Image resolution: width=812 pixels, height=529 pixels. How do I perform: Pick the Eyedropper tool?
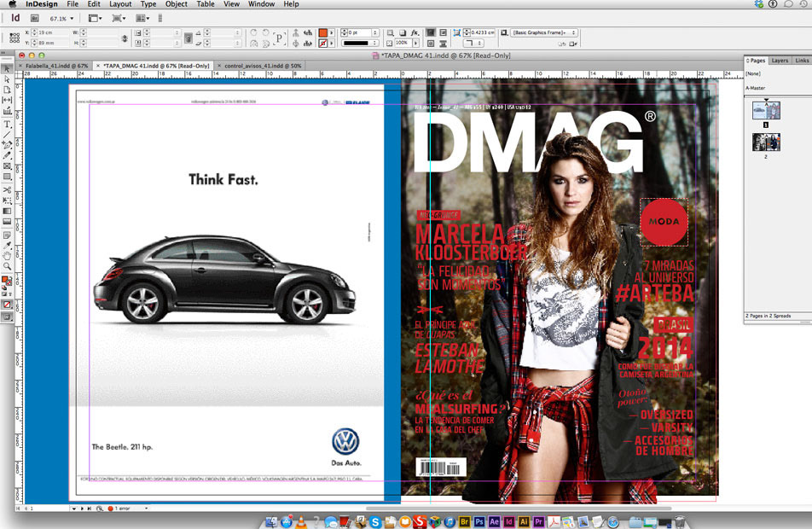(x=8, y=244)
